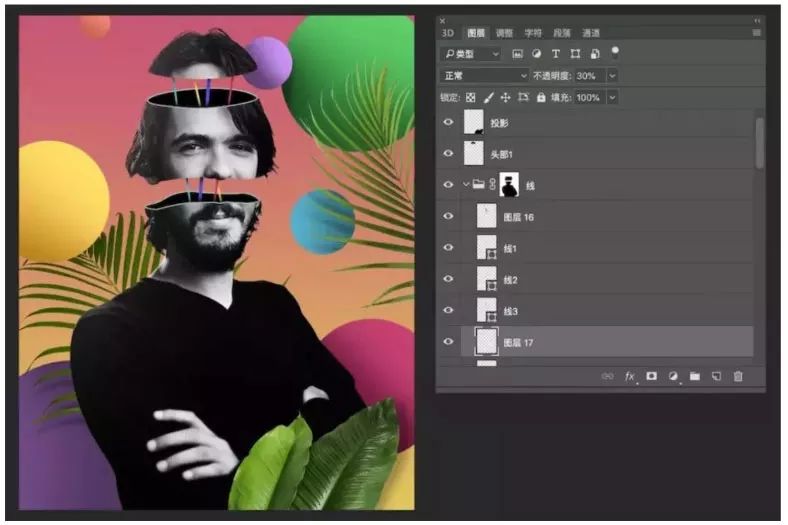This screenshot has height=525, width=788.
Task: Select the 投影 layer thumbnail
Action: pyautogui.click(x=473, y=122)
